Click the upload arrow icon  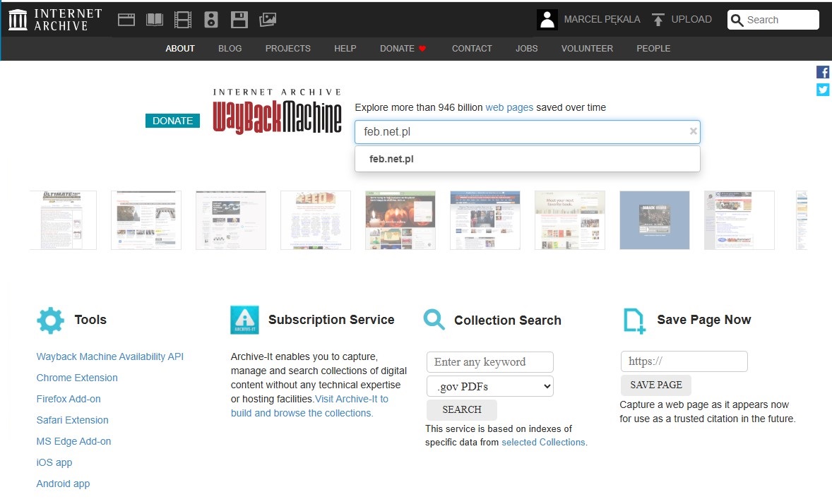click(x=658, y=20)
